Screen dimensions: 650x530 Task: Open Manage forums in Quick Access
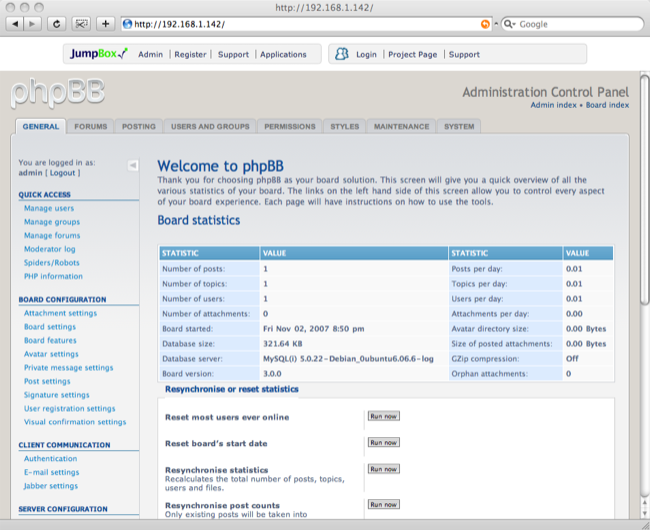tap(52, 235)
